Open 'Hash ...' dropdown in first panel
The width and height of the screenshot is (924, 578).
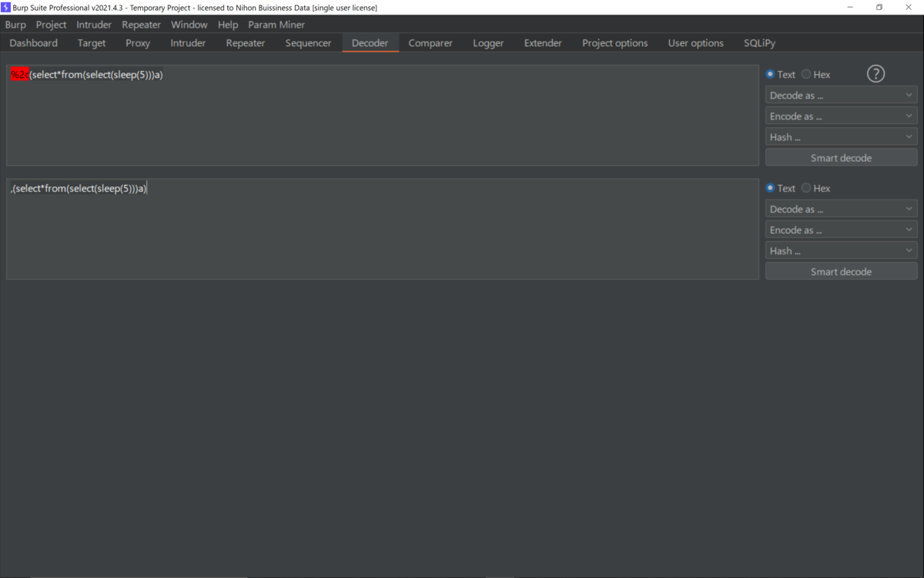click(x=841, y=137)
